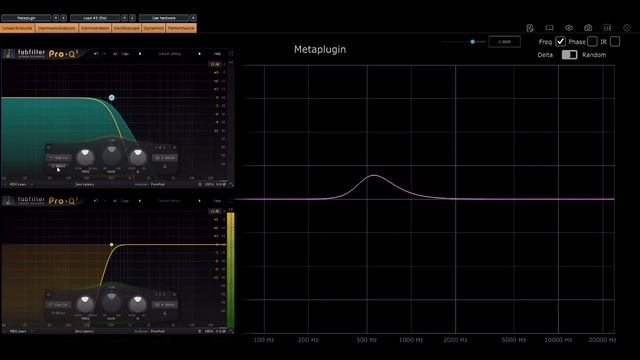
Task: Click the chart/graph icon in top-right
Action: tap(607, 28)
